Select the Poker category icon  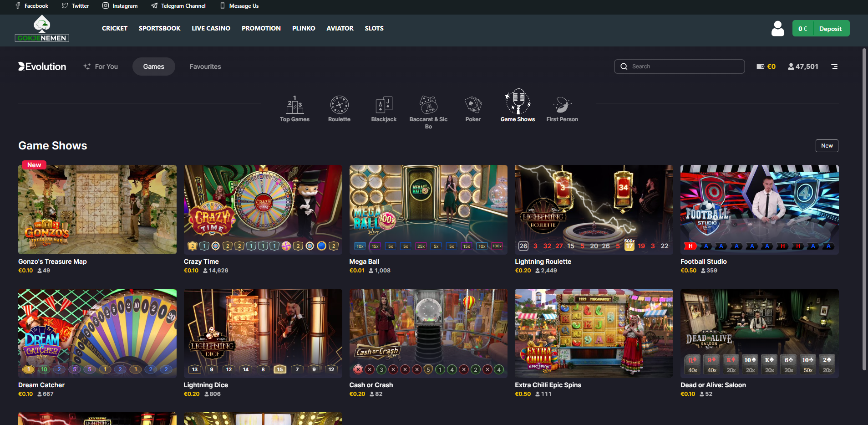(473, 105)
